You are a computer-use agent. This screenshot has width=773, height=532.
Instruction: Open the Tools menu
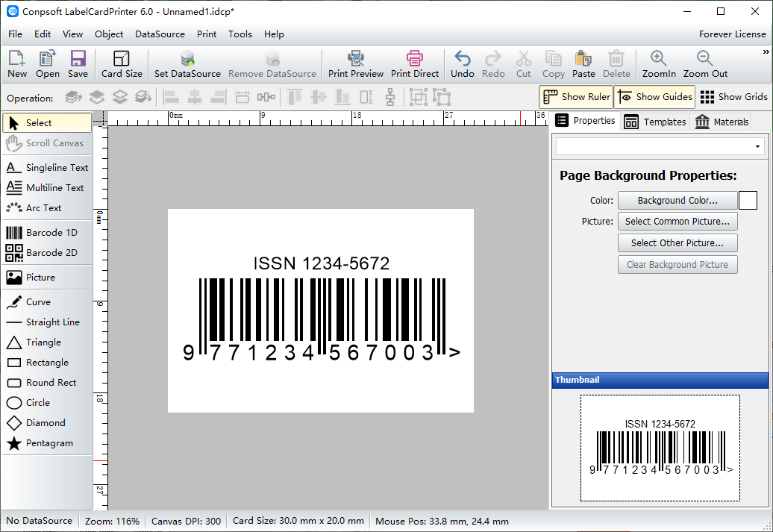point(240,34)
